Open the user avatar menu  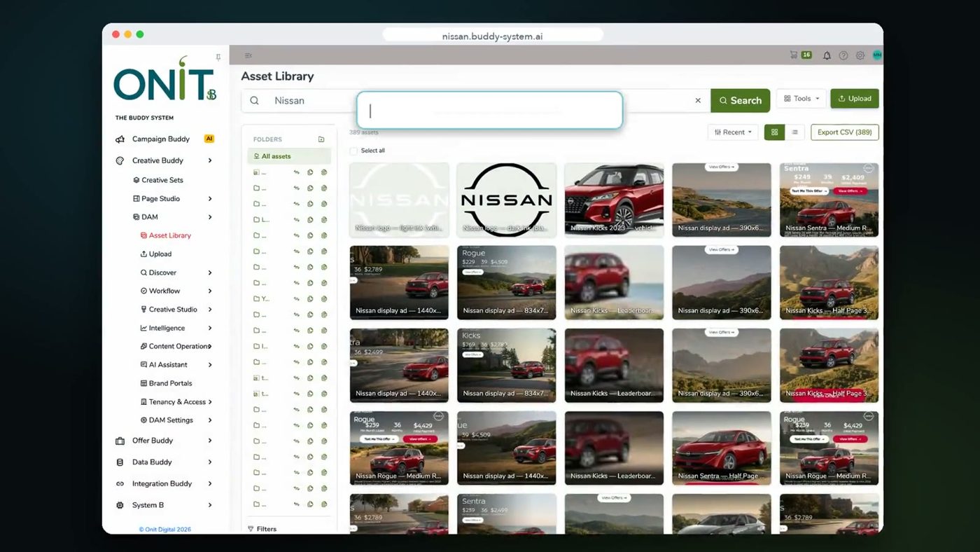click(x=877, y=55)
